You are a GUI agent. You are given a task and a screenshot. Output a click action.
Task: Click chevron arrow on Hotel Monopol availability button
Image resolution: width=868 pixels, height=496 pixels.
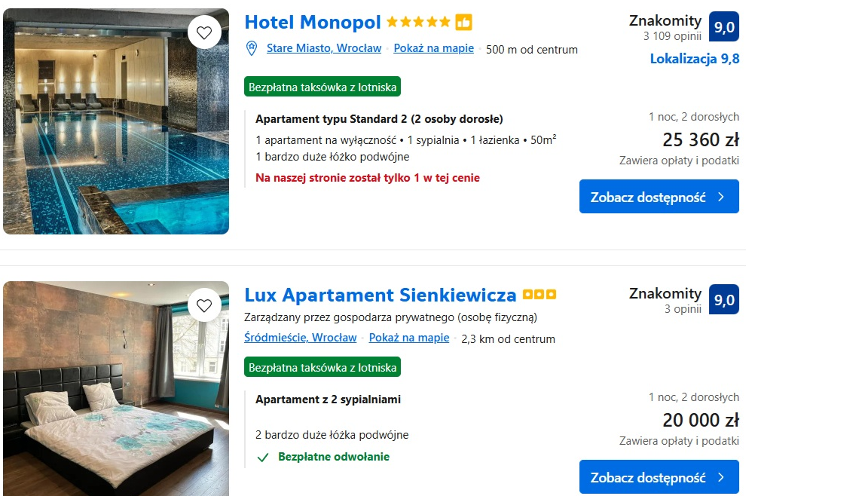721,197
